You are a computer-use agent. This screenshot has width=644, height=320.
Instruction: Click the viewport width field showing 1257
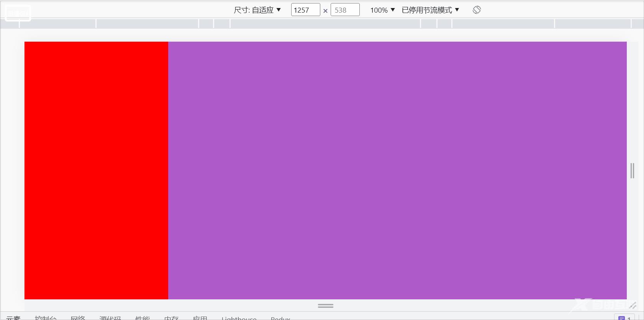coord(305,10)
